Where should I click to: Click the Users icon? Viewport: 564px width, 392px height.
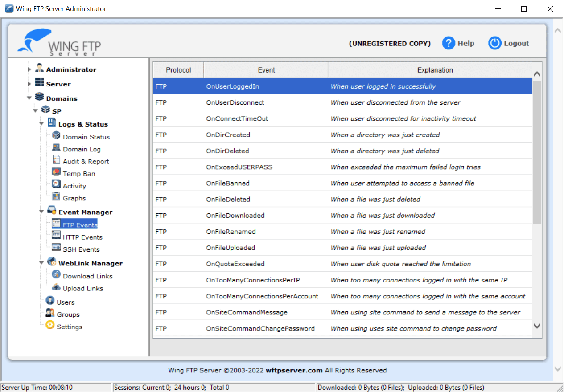tap(50, 301)
